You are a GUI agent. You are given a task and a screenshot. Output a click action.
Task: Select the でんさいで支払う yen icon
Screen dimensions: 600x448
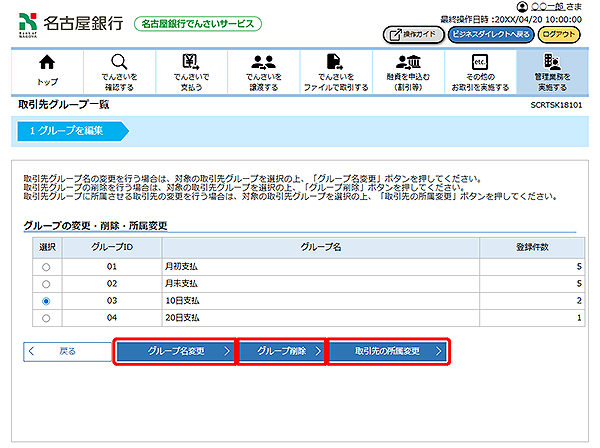coord(190,64)
